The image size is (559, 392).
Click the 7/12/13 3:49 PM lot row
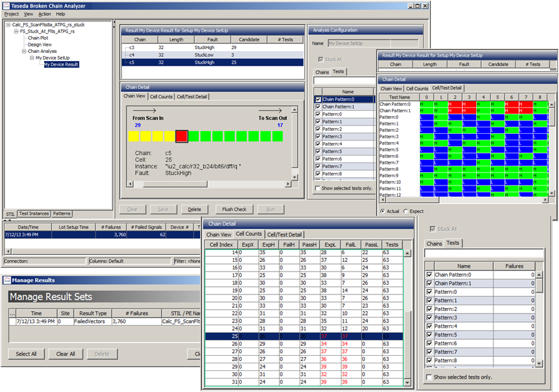point(103,235)
